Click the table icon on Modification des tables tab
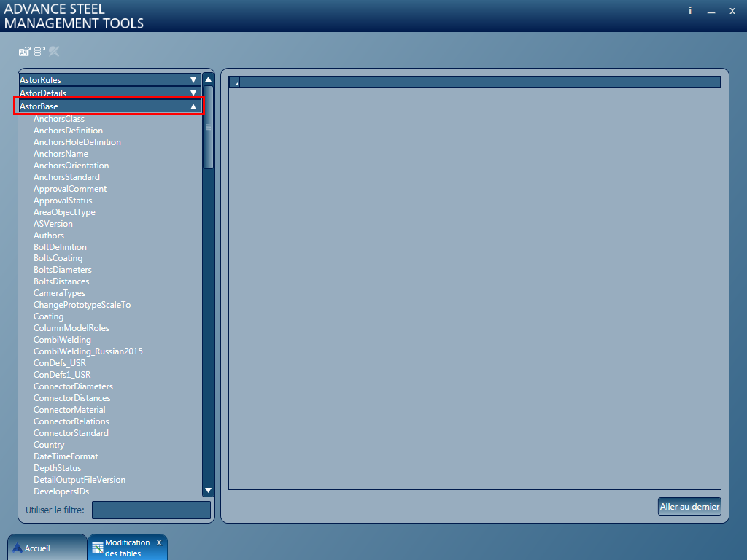Viewport: 747px width, 560px height. pos(97,548)
